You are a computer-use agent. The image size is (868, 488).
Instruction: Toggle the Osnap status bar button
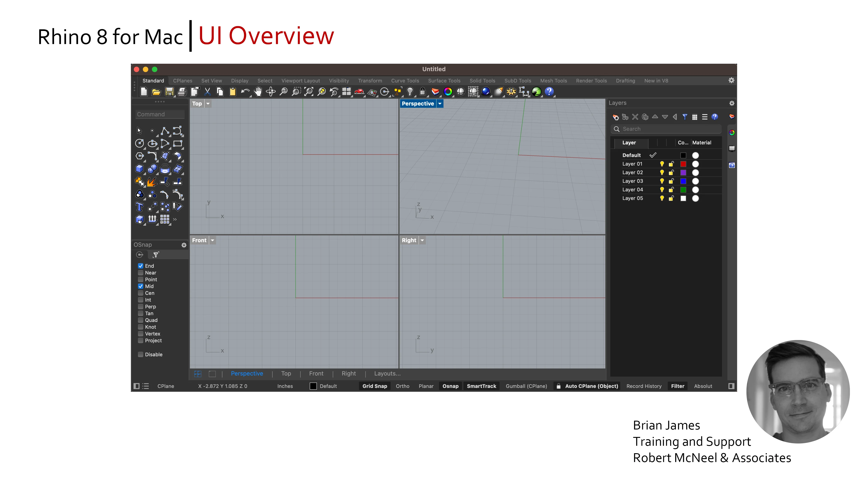point(450,386)
